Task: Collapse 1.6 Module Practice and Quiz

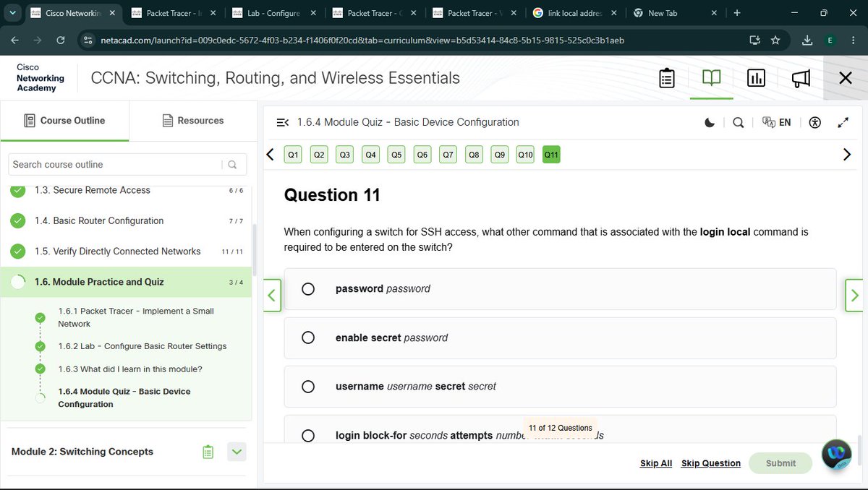Action: pyautogui.click(x=126, y=282)
